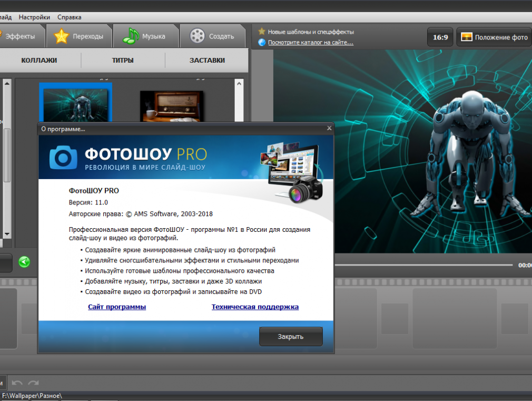Viewport: 532px width, 401px height.
Task: Click the Новые шаблоны и спецэффекты text
Action: click(311, 32)
